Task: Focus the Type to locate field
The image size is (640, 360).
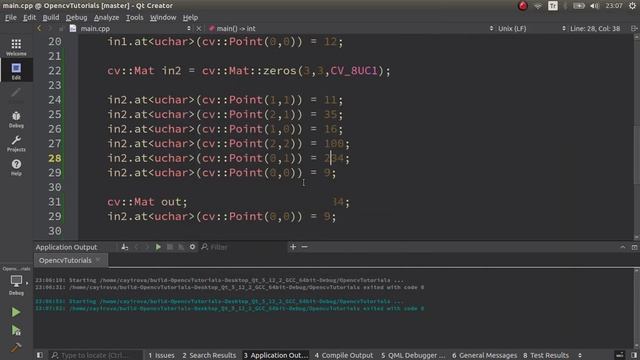Action: click(96, 355)
